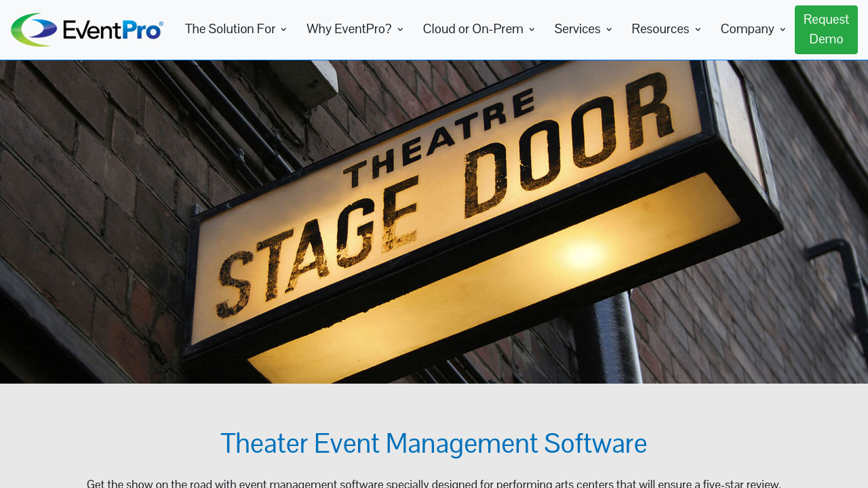Click the green Request Demo button
The width and height of the screenshot is (868, 488).
[826, 30]
